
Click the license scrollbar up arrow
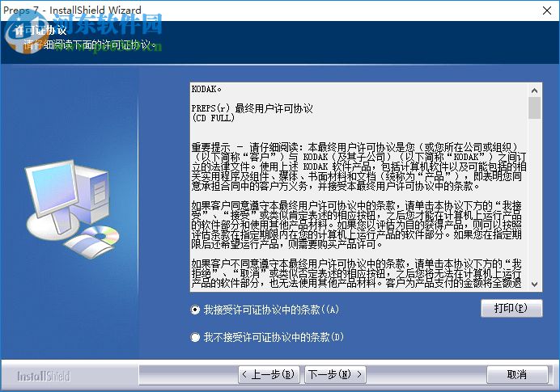tap(534, 91)
